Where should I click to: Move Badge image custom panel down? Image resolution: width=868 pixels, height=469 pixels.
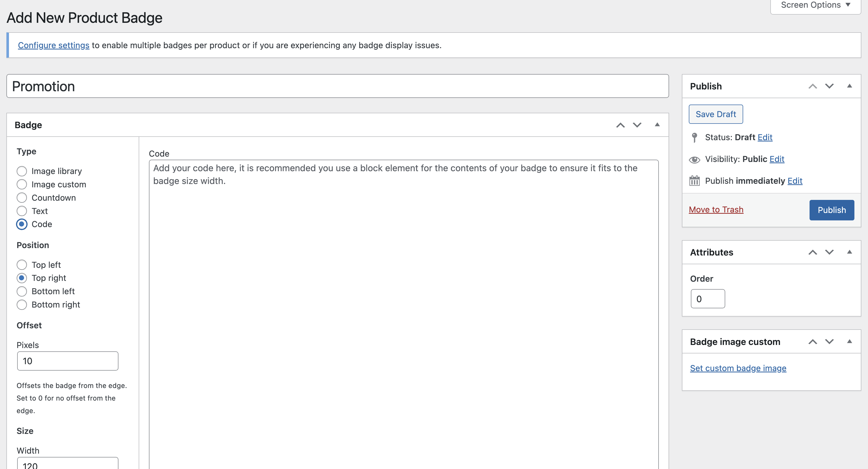click(x=829, y=342)
